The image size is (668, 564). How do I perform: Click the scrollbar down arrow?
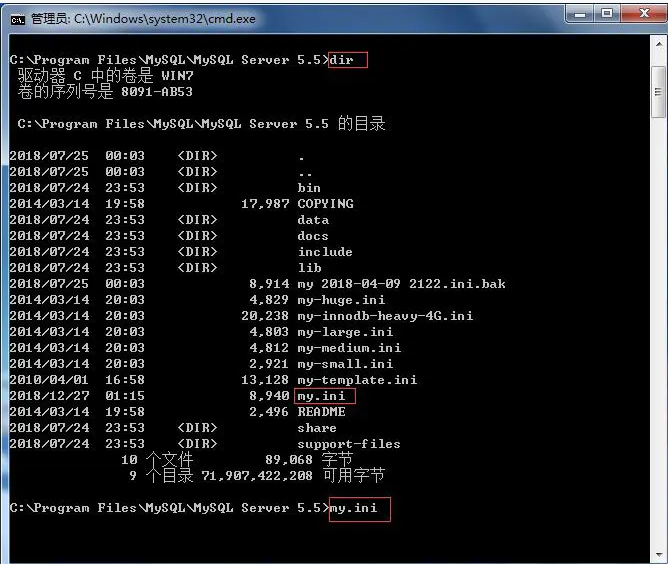tap(659, 555)
